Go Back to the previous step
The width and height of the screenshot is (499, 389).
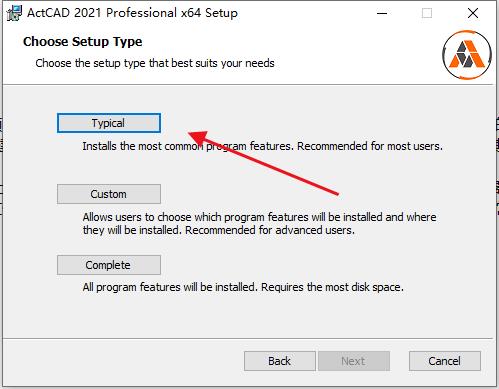280,361
